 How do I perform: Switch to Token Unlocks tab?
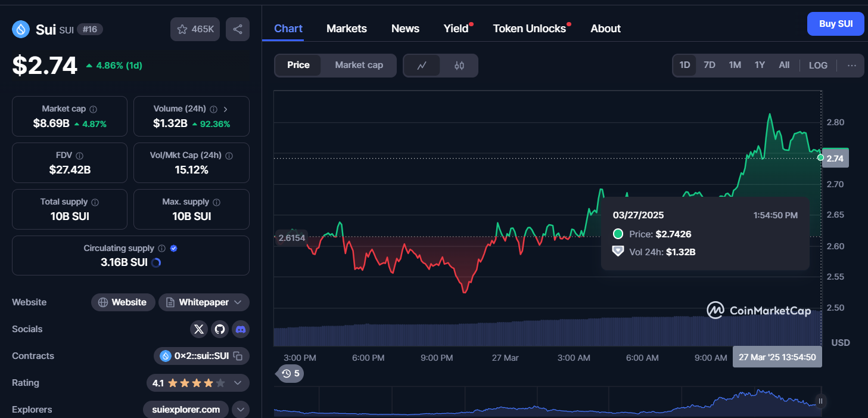point(529,29)
